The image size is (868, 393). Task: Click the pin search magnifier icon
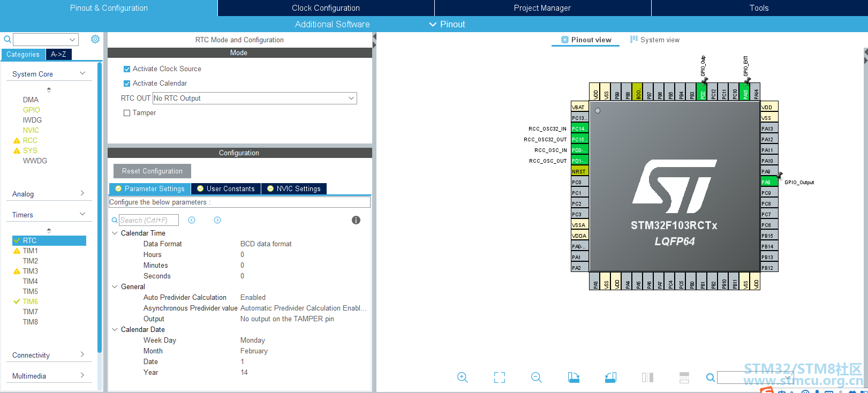(x=711, y=377)
